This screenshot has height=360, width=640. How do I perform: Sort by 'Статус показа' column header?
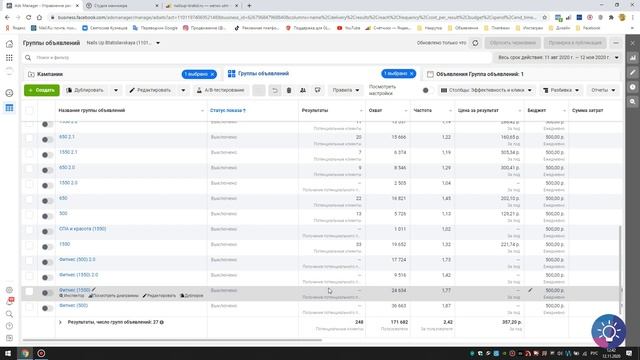pyautogui.click(x=228, y=111)
